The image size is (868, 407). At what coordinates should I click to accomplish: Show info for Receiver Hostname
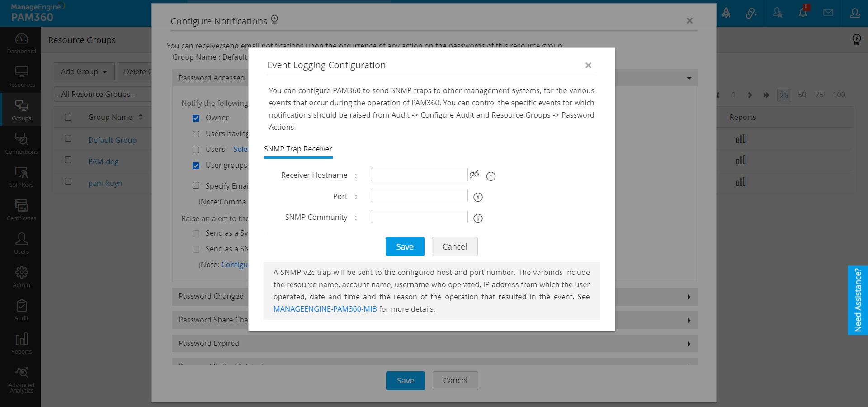point(491,176)
